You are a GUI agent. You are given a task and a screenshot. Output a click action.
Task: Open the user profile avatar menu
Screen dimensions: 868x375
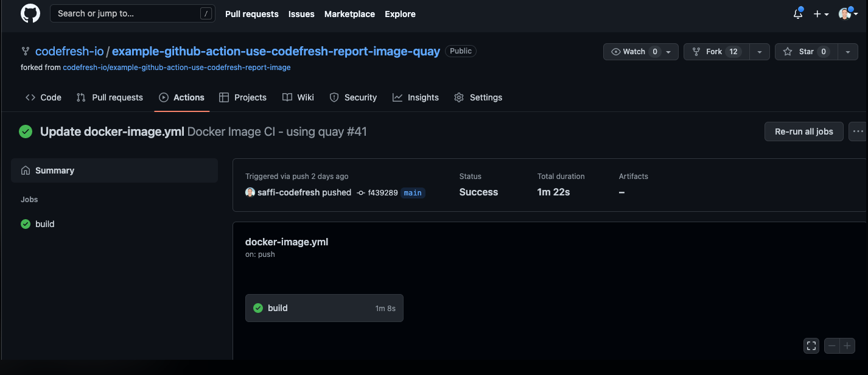[847, 14]
